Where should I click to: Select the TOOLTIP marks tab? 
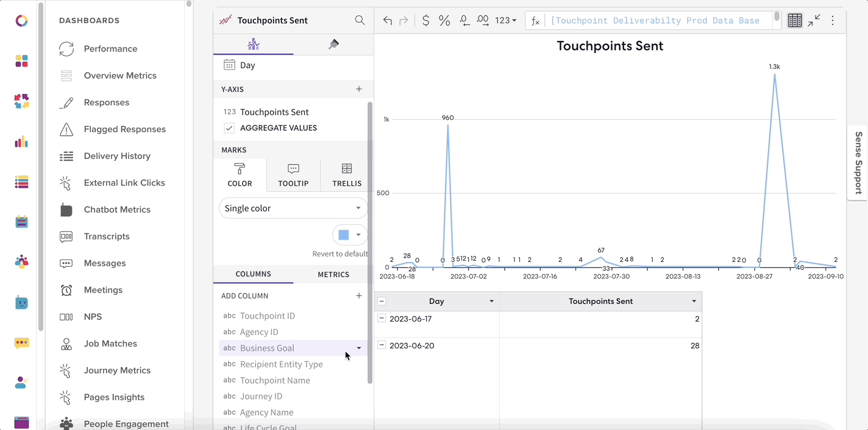(293, 175)
